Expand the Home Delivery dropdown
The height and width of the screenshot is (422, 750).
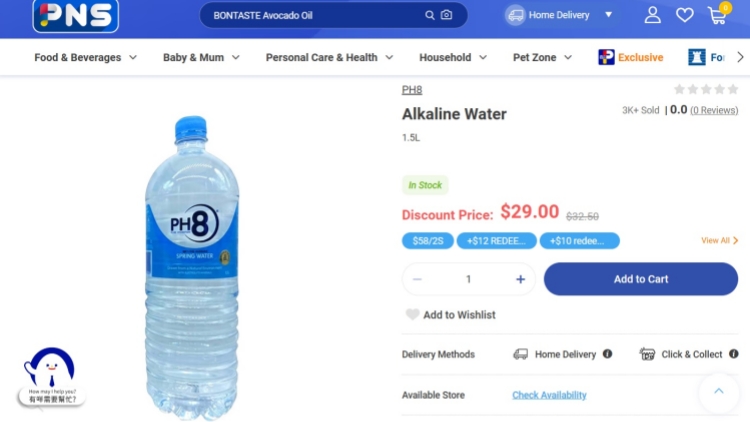[608, 15]
